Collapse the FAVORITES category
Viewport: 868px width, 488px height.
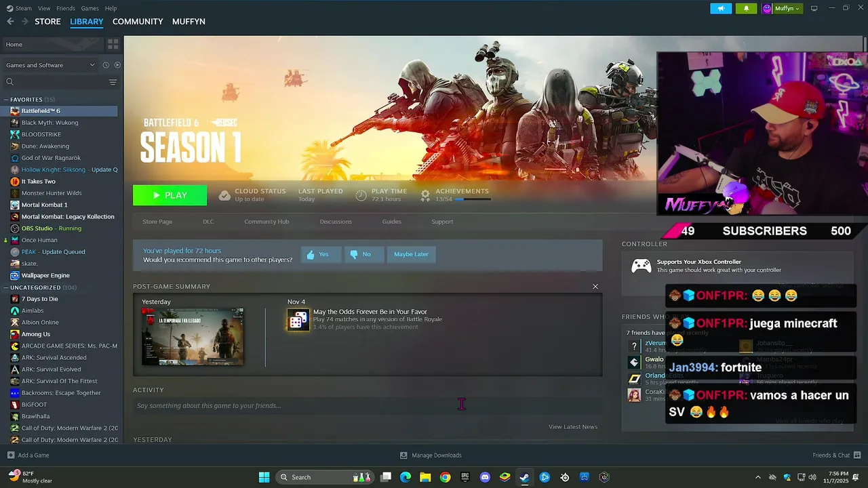[7, 100]
